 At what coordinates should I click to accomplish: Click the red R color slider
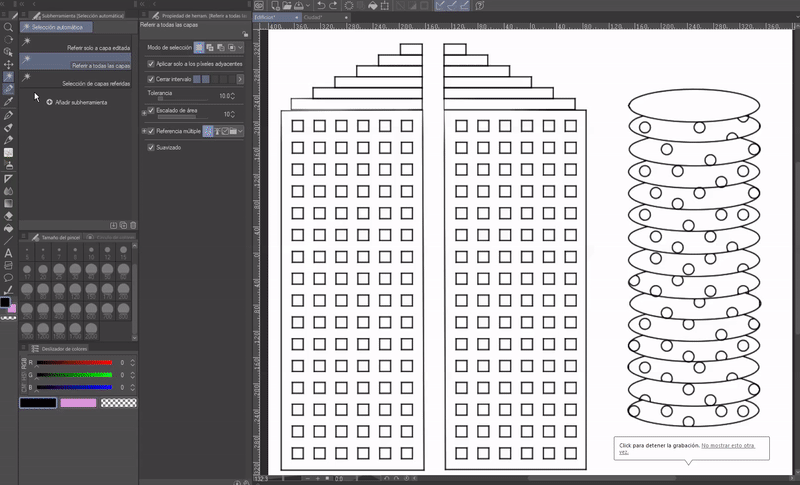(x=76, y=362)
